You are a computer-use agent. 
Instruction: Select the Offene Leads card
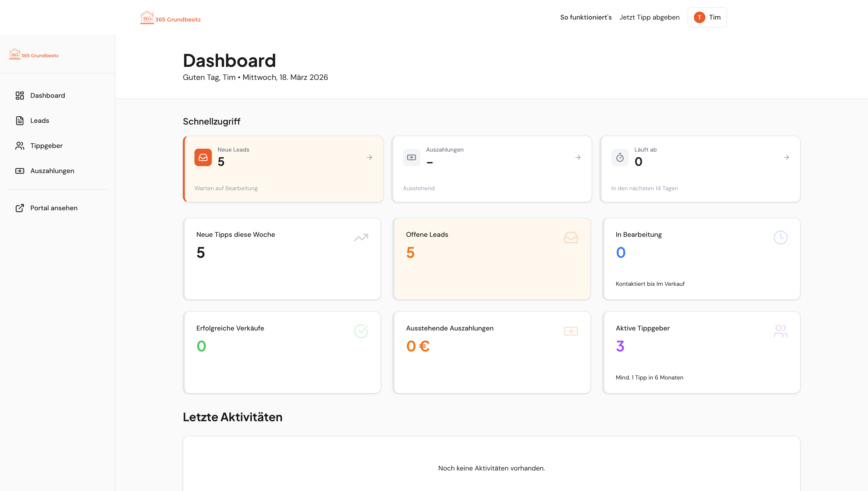pos(492,259)
